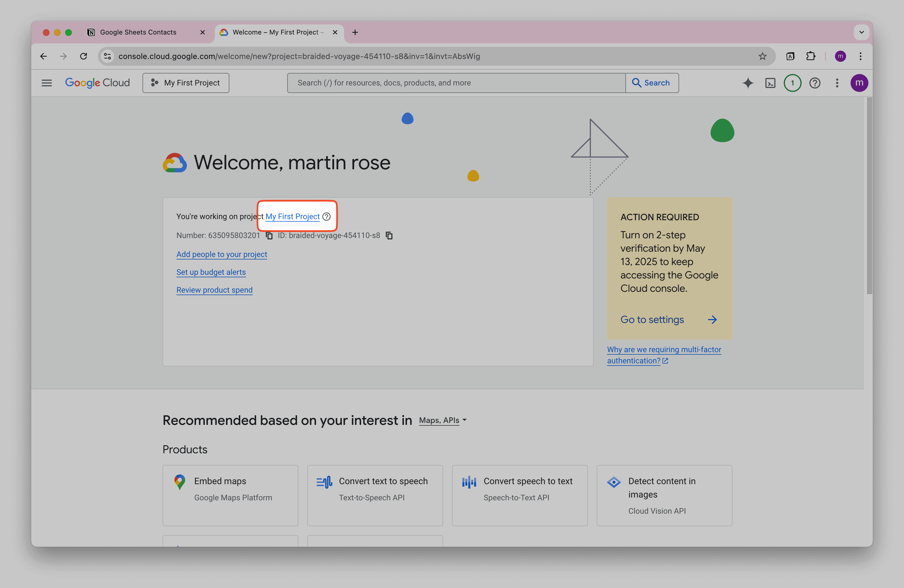Click the help circle beside My First Project
904x588 pixels.
pyautogui.click(x=326, y=217)
